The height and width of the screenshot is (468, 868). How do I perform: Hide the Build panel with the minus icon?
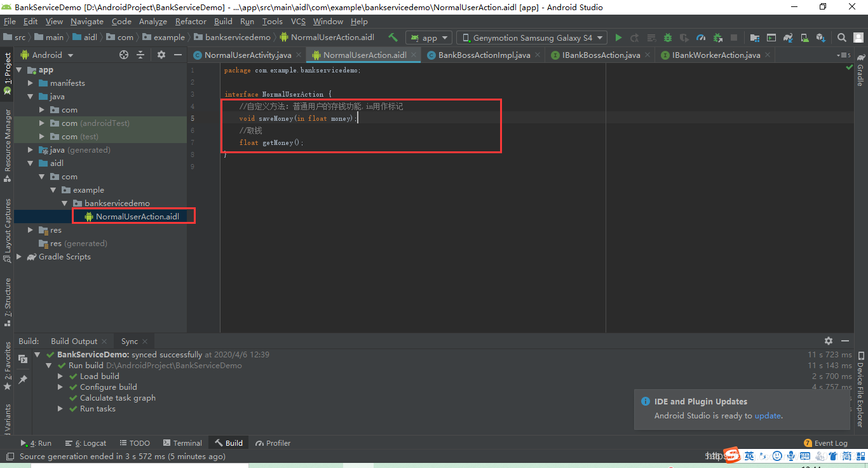click(x=844, y=341)
